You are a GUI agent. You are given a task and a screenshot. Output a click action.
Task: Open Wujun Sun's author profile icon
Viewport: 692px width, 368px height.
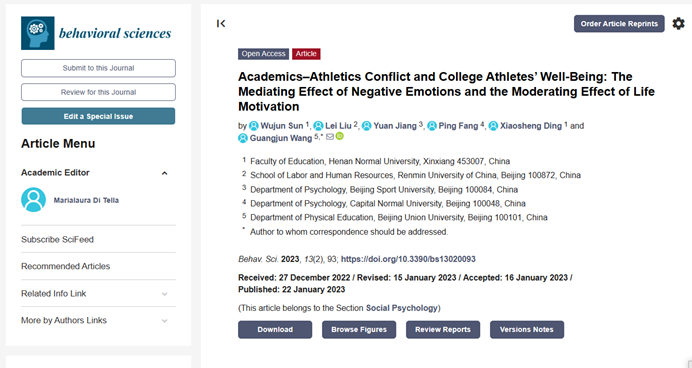click(254, 126)
